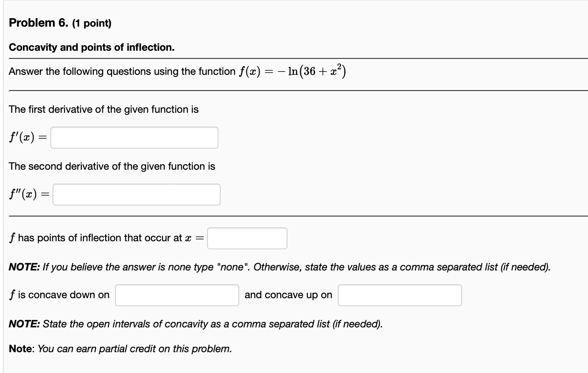Click the second derivative prompt text
This screenshot has height=373, width=588.
pos(112,166)
